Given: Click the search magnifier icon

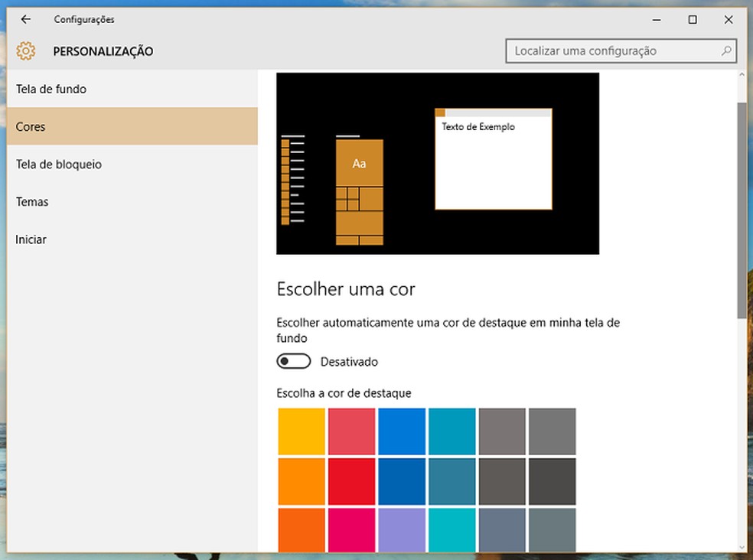Looking at the screenshot, I should pos(726,51).
